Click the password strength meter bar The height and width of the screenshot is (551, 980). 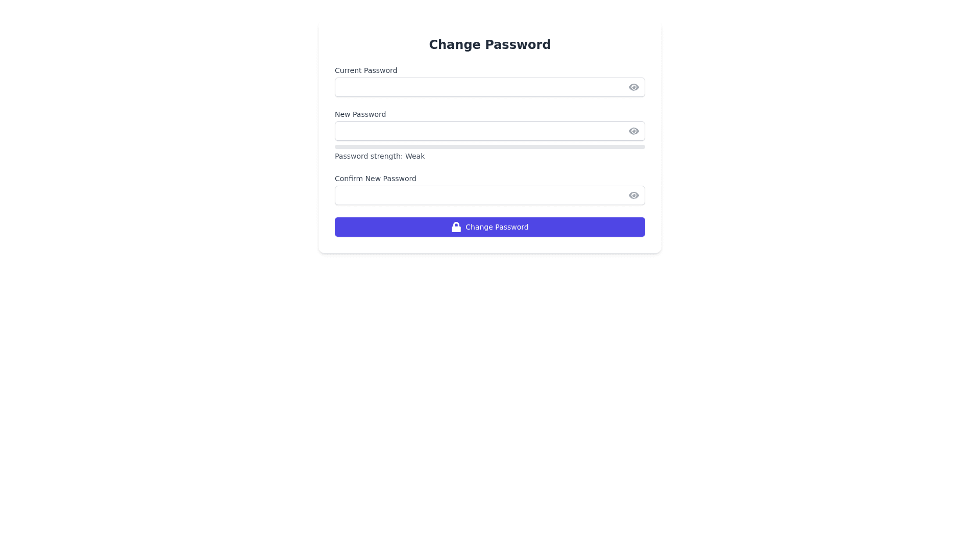click(x=489, y=147)
